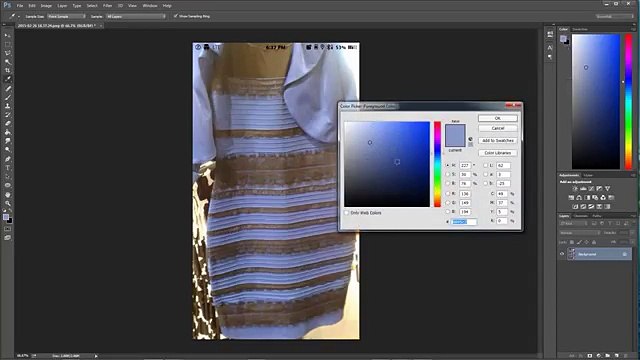The height and width of the screenshot is (360, 640).
Task: Select the Crop tool
Action: tap(7, 71)
